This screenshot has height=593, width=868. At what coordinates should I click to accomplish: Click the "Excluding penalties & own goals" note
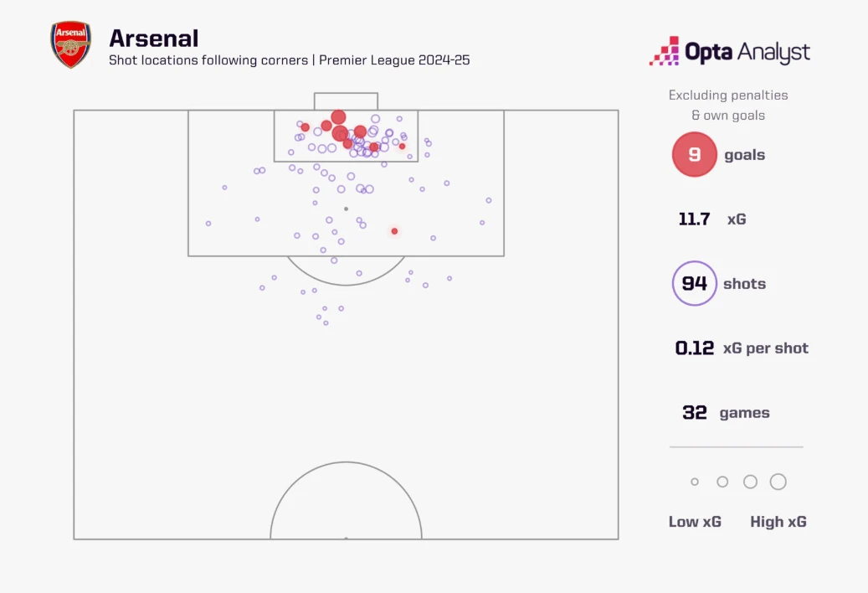(x=728, y=106)
